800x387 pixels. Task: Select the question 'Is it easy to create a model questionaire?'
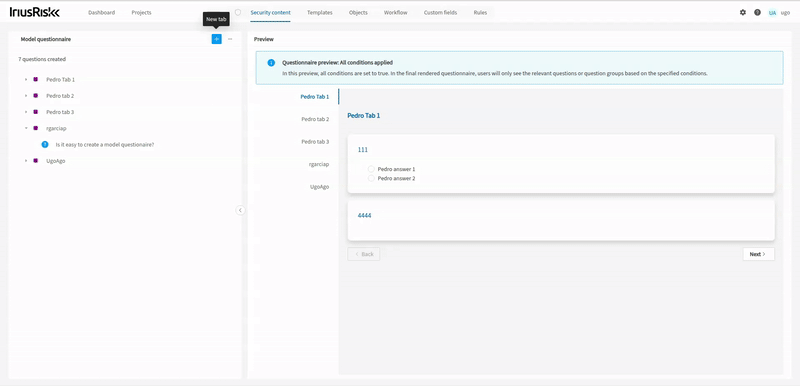(x=105, y=144)
